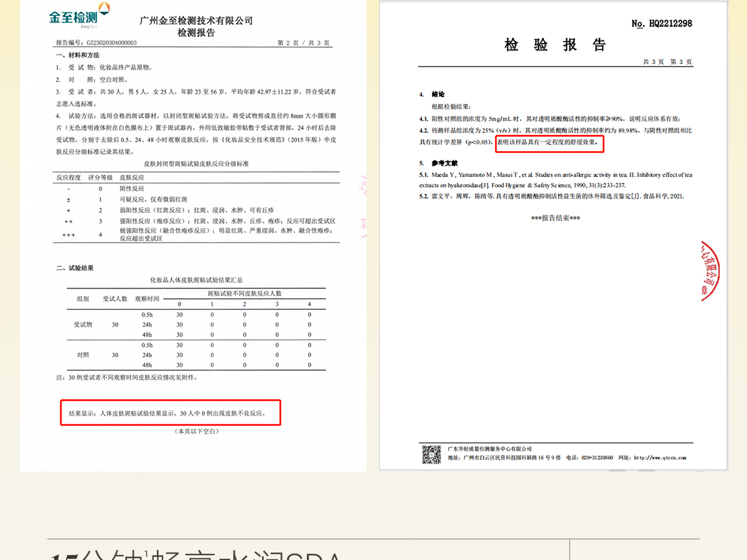Select the red-boxed soothing effect conclusion
Viewport: 747px width, 560px height.
click(550, 142)
